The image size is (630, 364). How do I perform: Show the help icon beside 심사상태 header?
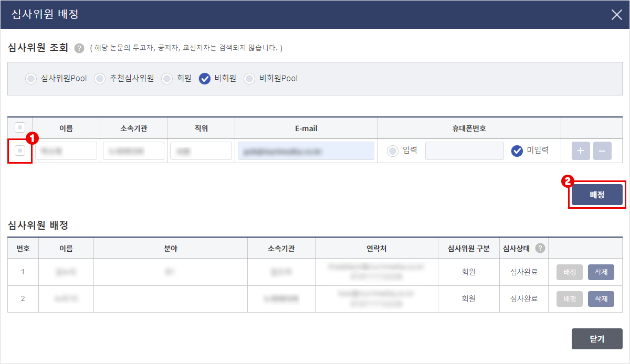pos(540,248)
